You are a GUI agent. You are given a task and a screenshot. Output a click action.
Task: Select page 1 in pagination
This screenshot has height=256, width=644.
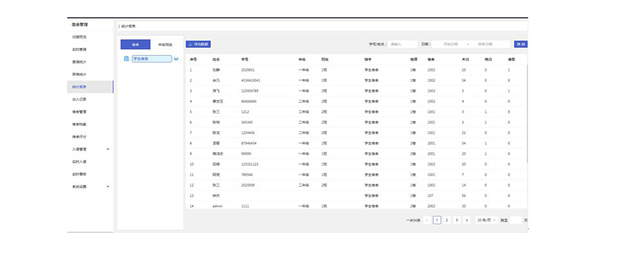(x=437, y=220)
